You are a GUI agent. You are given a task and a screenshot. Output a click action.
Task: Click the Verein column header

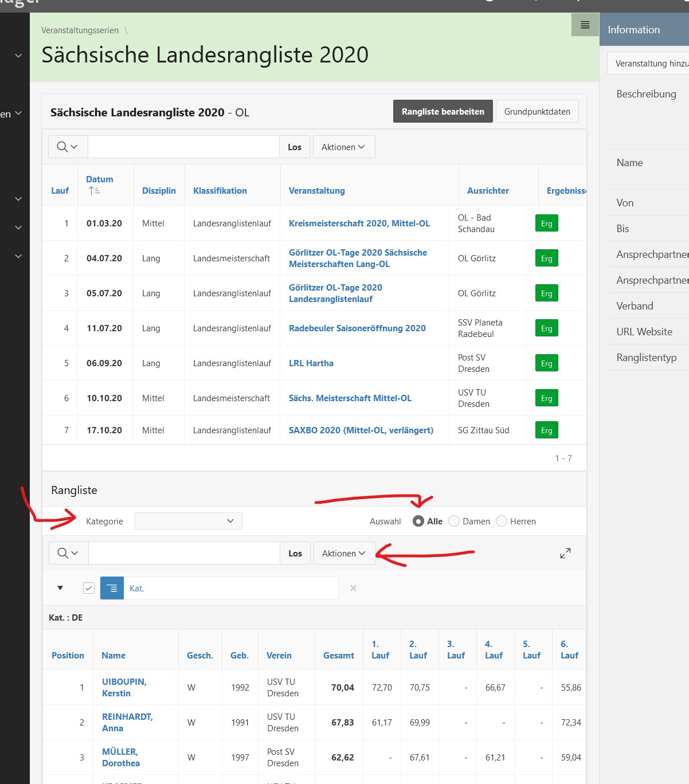(279, 656)
